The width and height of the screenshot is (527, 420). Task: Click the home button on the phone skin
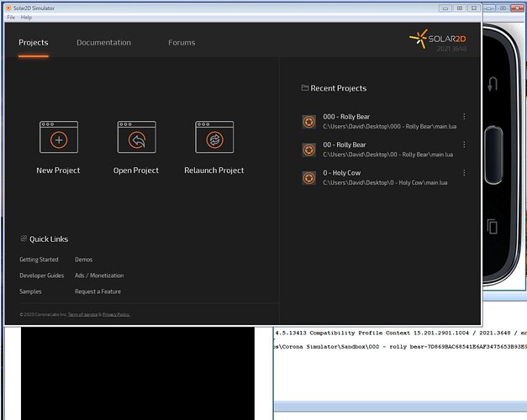pyautogui.click(x=493, y=155)
